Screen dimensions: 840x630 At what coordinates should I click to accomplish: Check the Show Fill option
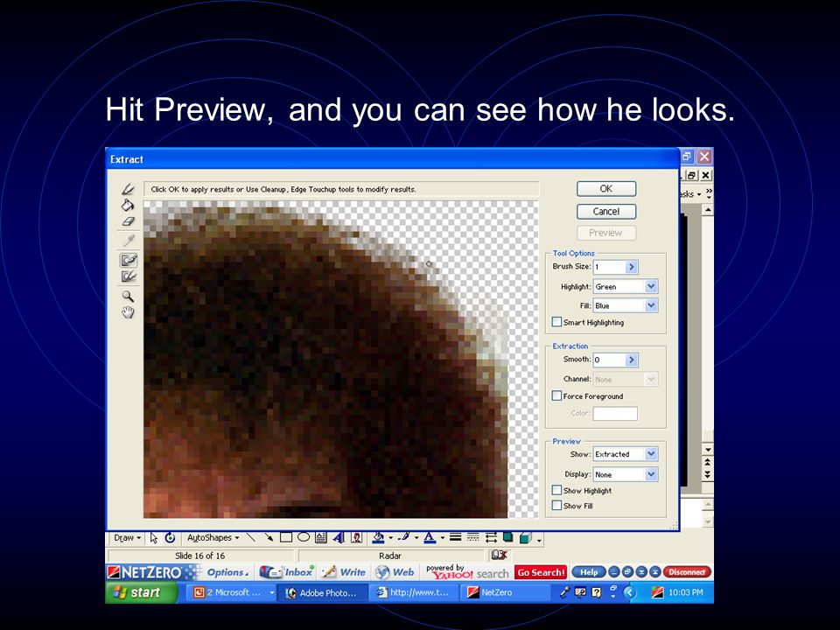pos(556,505)
